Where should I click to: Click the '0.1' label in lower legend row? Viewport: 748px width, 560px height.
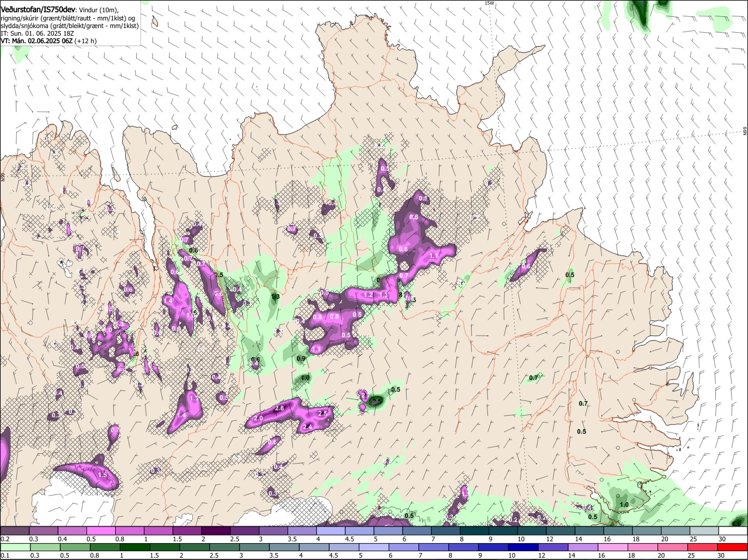[5, 555]
